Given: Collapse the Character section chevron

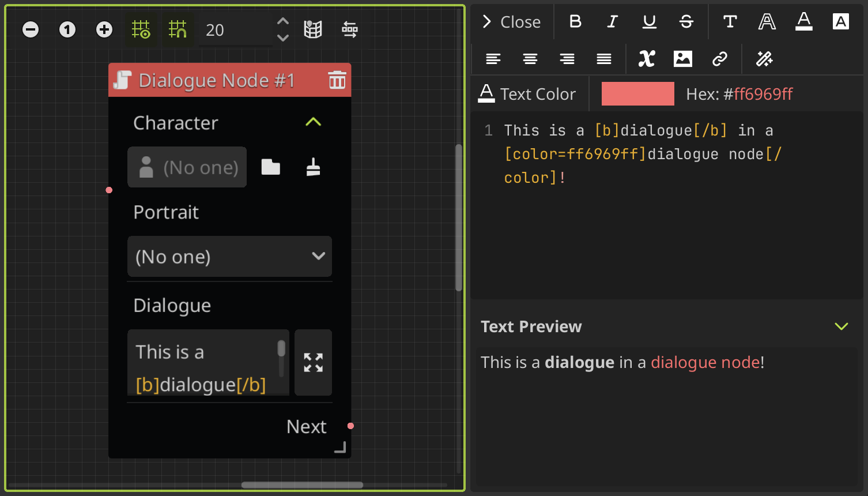Looking at the screenshot, I should coord(313,122).
